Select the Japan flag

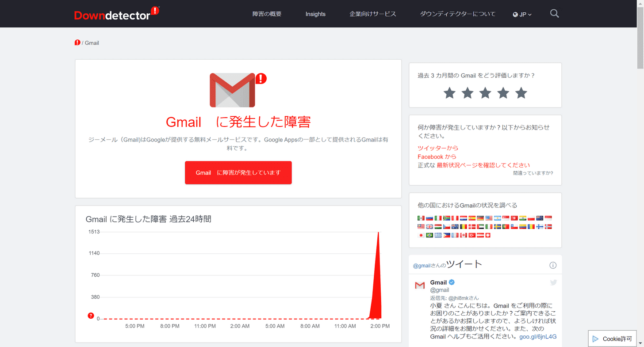click(x=421, y=235)
